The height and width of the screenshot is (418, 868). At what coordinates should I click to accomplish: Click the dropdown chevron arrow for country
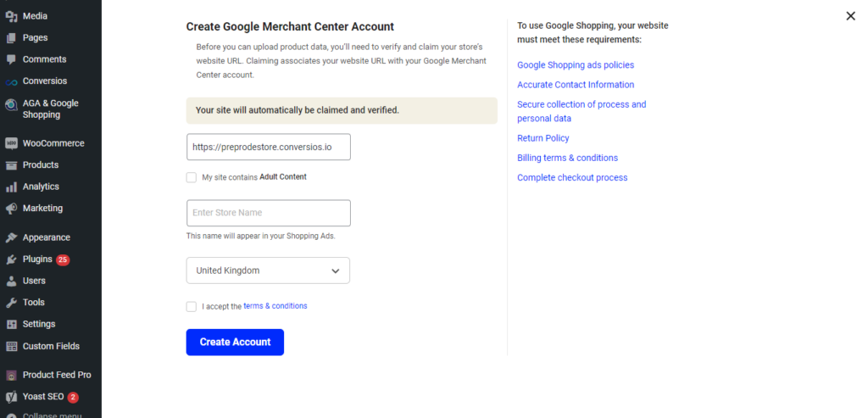pos(335,270)
